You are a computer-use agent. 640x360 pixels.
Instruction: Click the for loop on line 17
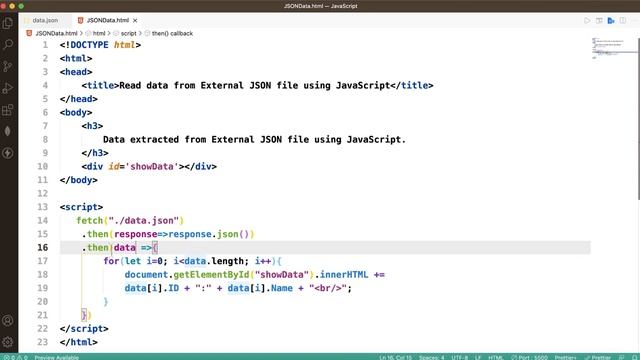point(192,261)
